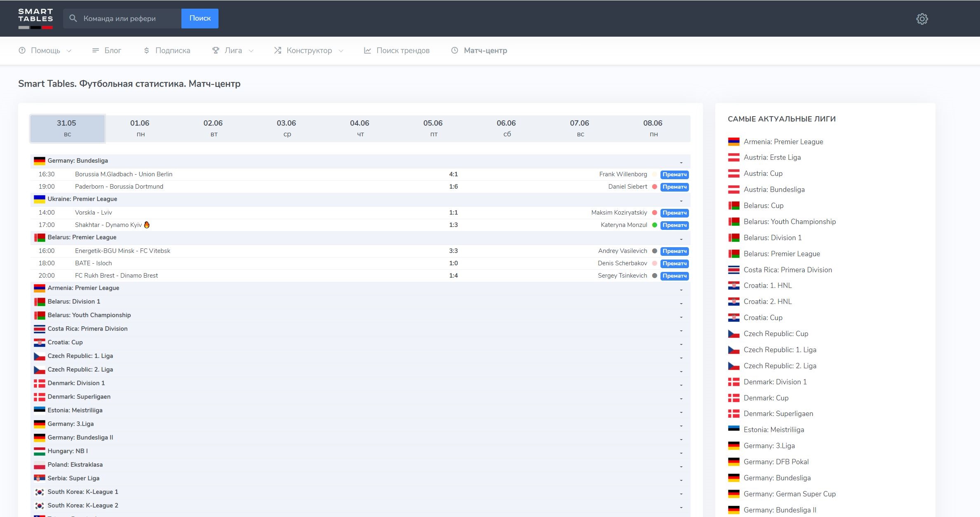
Task: Click the Armenia flag in match list
Action: pyautogui.click(x=40, y=288)
